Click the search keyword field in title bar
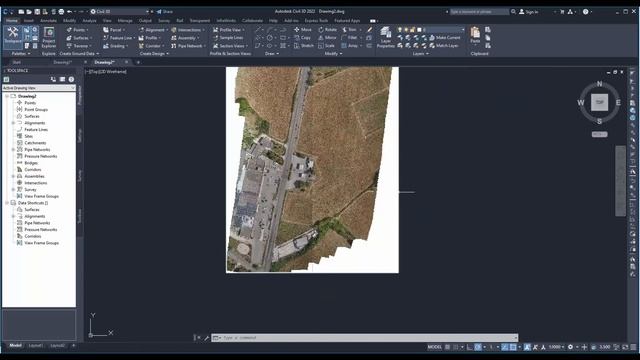 479,12
